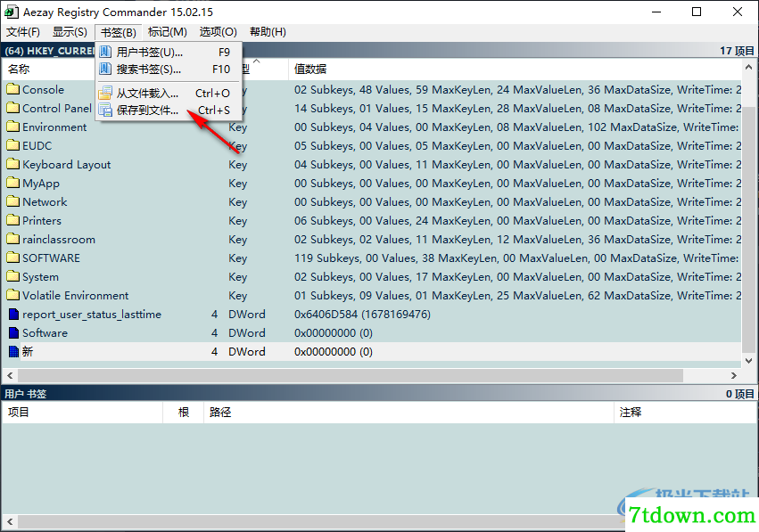
Task: Select the report_user_status_lasttime value name
Action: pyautogui.click(x=92, y=315)
